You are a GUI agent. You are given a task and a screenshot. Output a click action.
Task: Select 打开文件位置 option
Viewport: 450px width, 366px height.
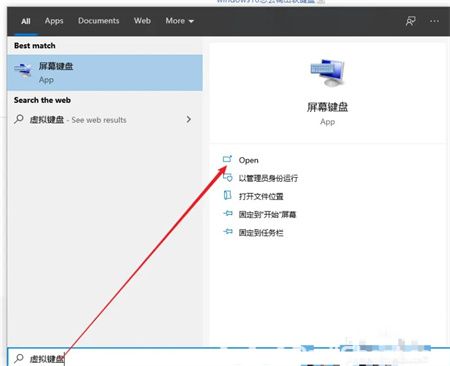(x=261, y=196)
